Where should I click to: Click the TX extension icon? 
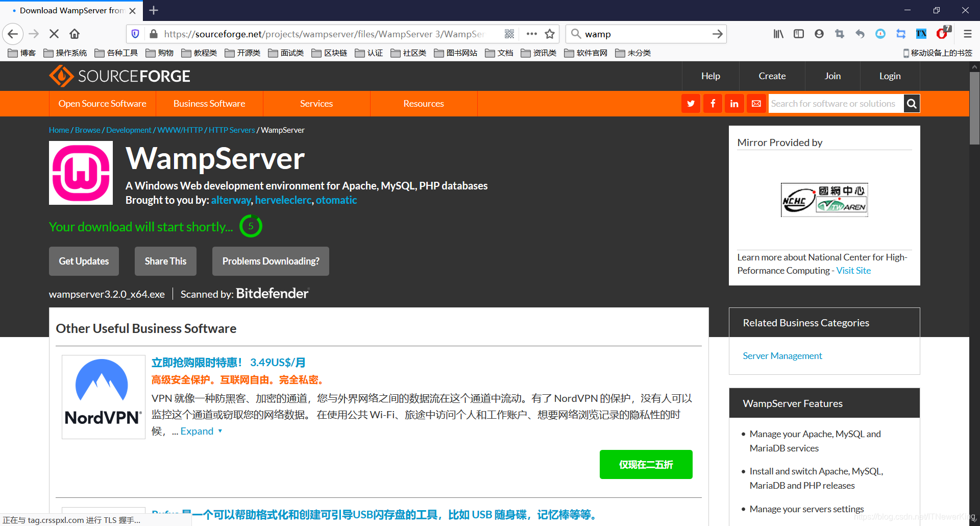pos(921,34)
